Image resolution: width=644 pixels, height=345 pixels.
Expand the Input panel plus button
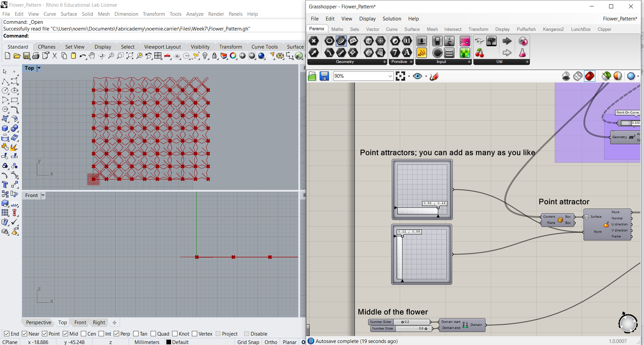[x=469, y=62]
